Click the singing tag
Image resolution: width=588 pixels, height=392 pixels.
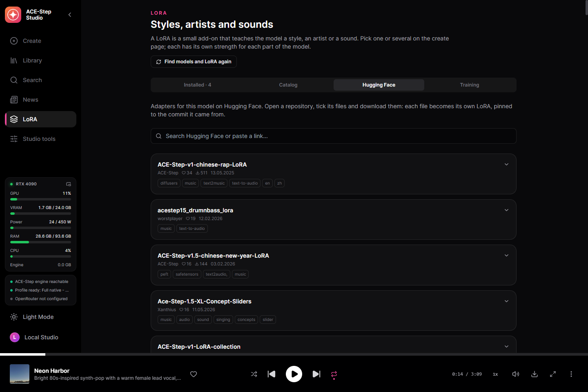click(x=223, y=320)
